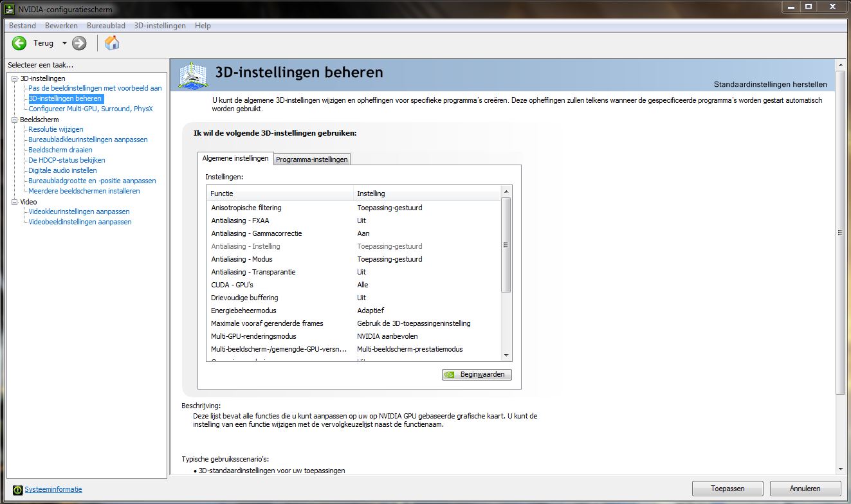
Task: Click the Functie column header
Action: point(280,194)
